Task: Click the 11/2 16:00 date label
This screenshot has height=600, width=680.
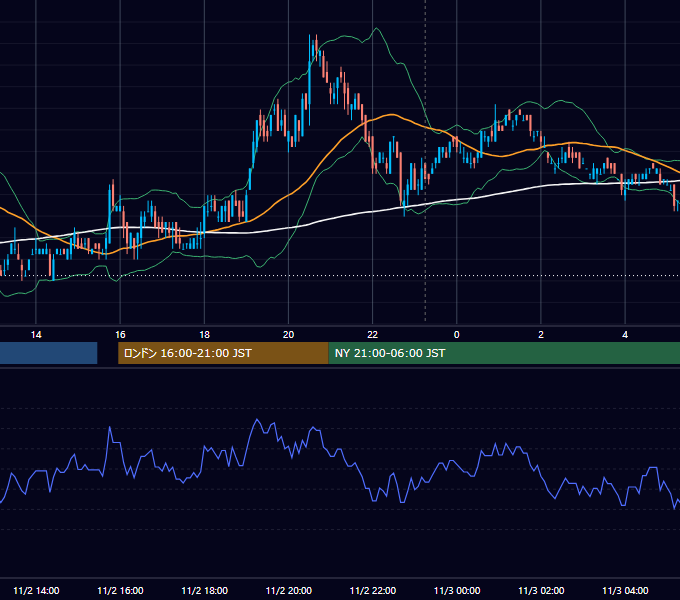Action: pos(120,590)
